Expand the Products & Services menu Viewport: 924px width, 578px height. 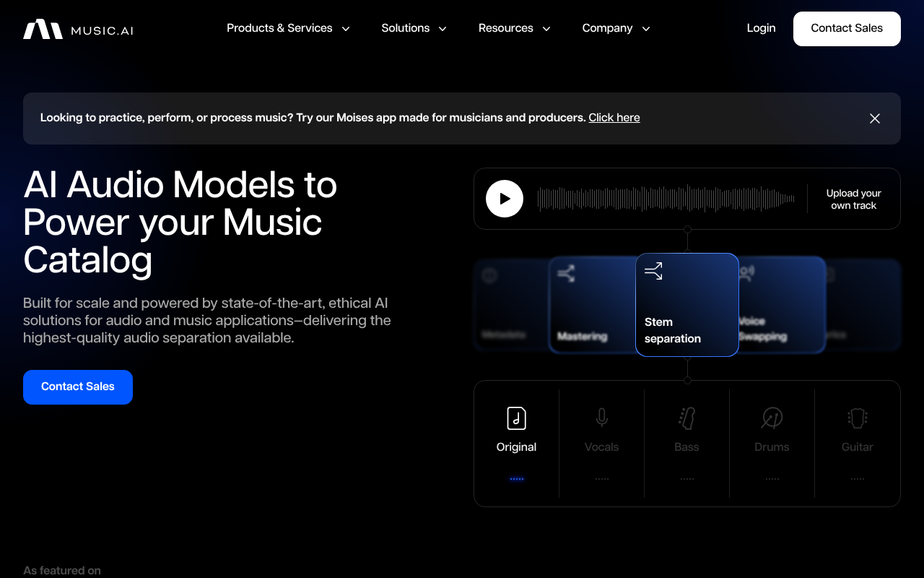pyautogui.click(x=288, y=28)
